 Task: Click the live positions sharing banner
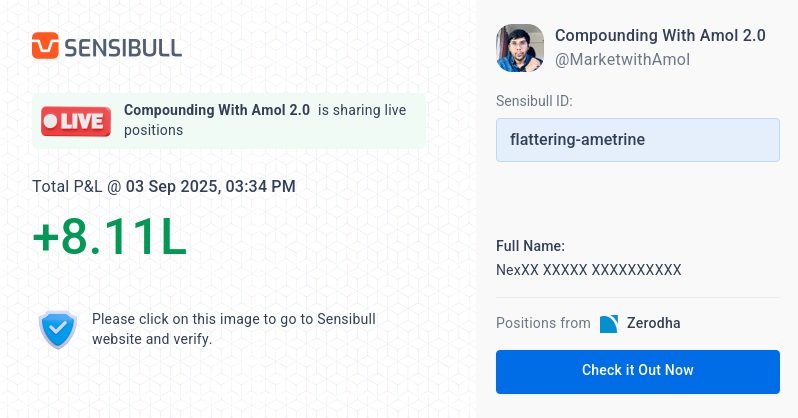pos(229,121)
